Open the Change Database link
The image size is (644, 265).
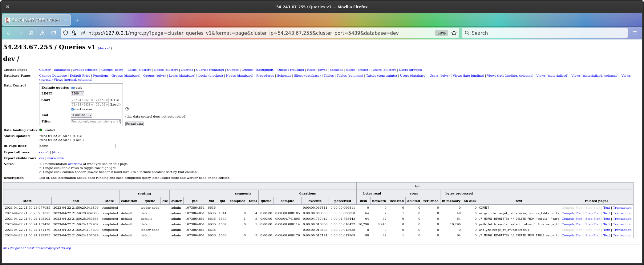[x=53, y=76]
